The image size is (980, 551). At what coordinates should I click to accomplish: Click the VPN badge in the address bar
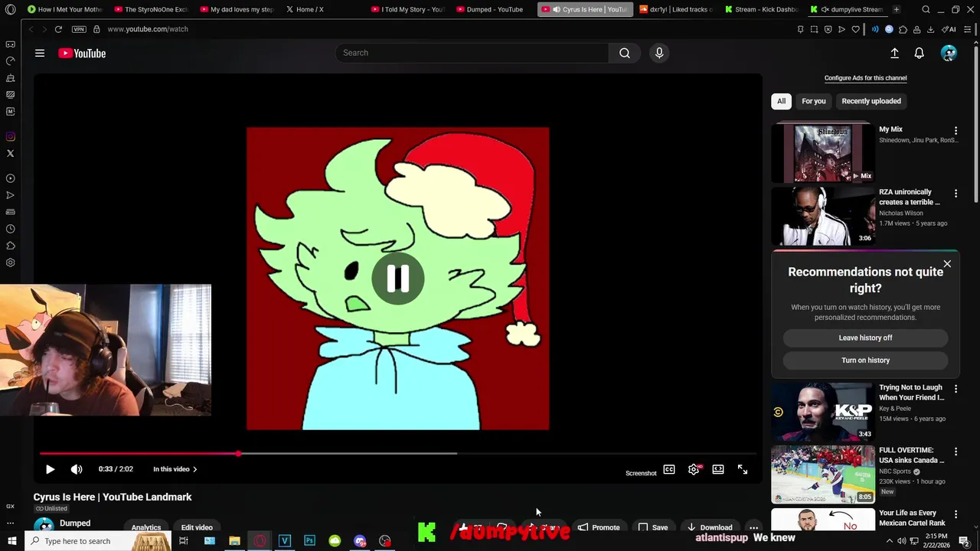79,29
